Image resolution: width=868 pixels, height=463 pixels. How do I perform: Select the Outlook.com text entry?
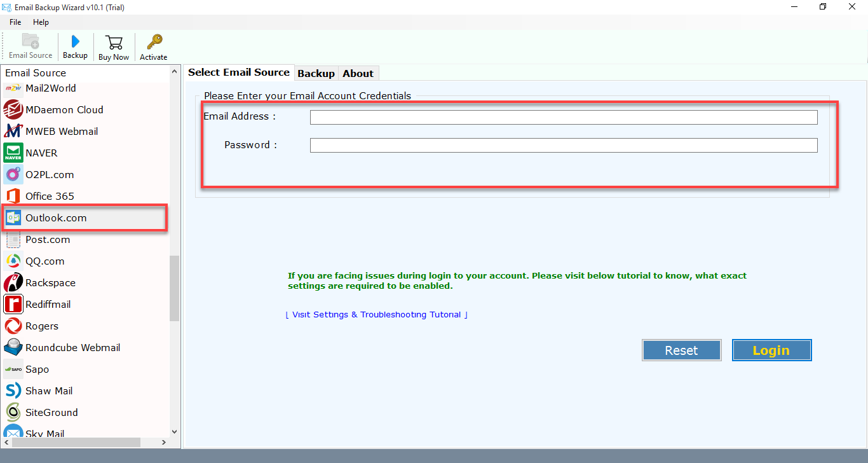click(56, 218)
